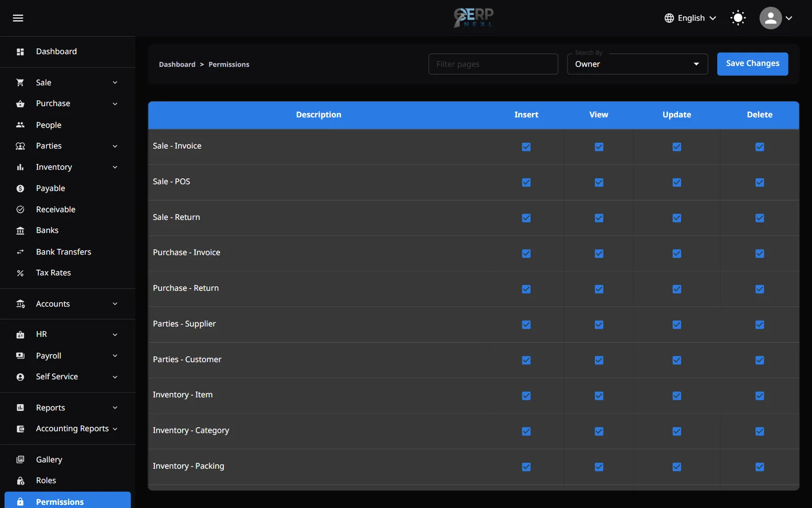Expand the Parties menu chevron

click(115, 146)
